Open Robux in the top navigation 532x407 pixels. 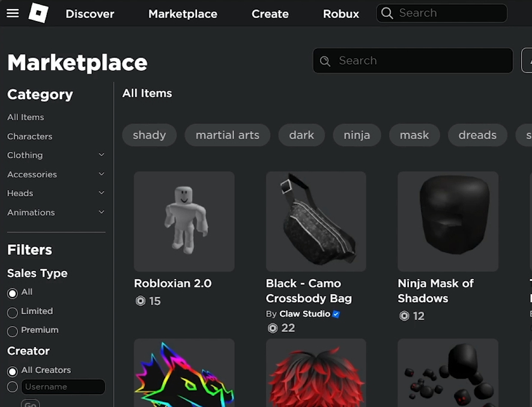(341, 14)
